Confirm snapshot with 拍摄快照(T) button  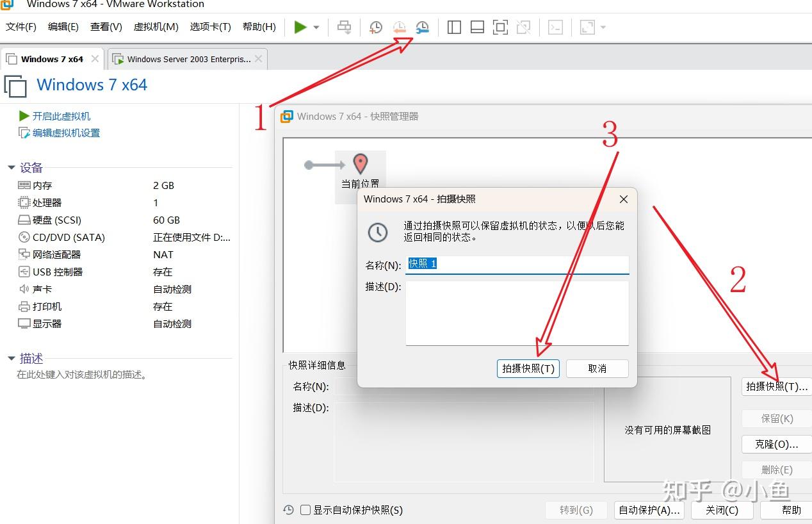(x=528, y=368)
